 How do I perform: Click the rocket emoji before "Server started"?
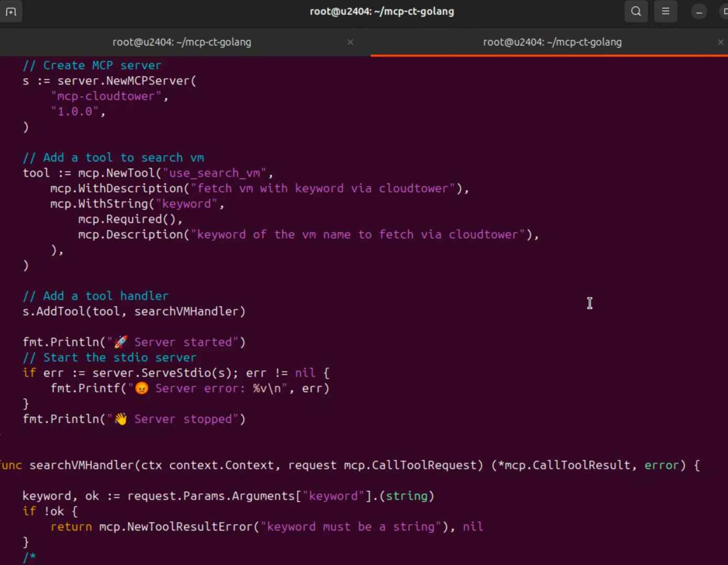pyautogui.click(x=121, y=342)
